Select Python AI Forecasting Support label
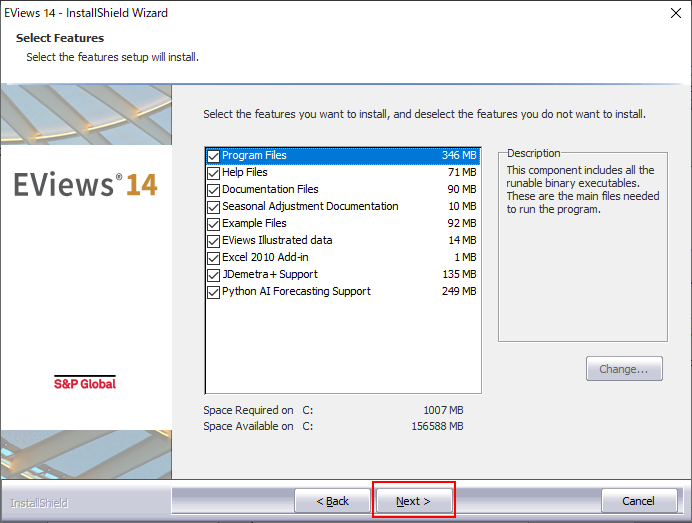The width and height of the screenshot is (692, 523). 296,291
